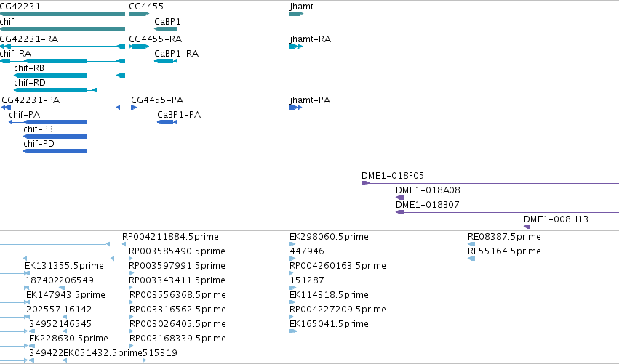This screenshot has width=619, height=364.
Task: Select the EK298060.5prime EST arrow
Action: pos(292,244)
